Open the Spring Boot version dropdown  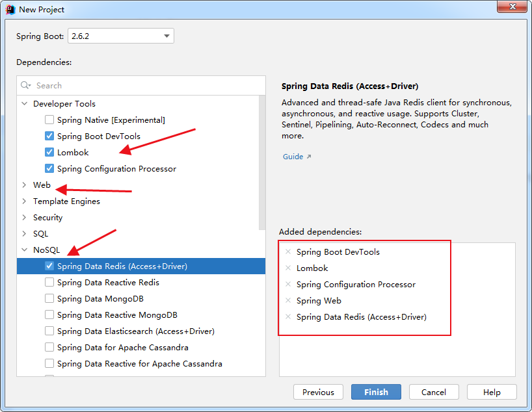pyautogui.click(x=167, y=36)
